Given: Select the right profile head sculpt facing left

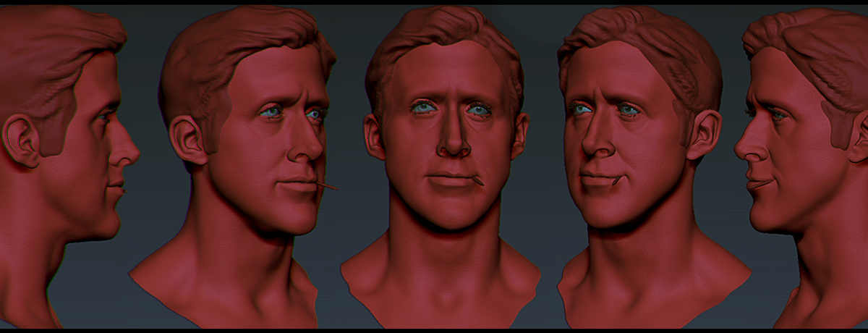Looking at the screenshot, I should (801, 166).
